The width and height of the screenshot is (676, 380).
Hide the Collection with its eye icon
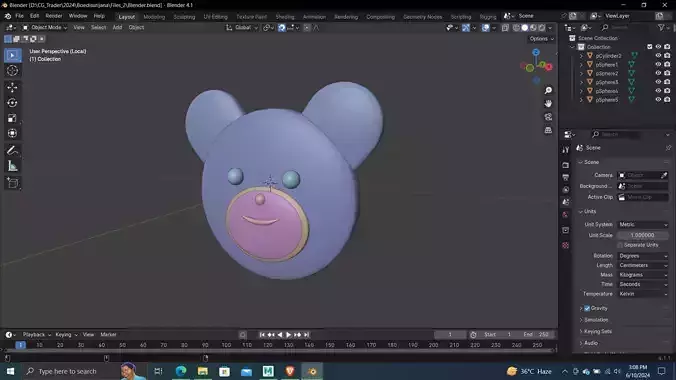tap(658, 47)
